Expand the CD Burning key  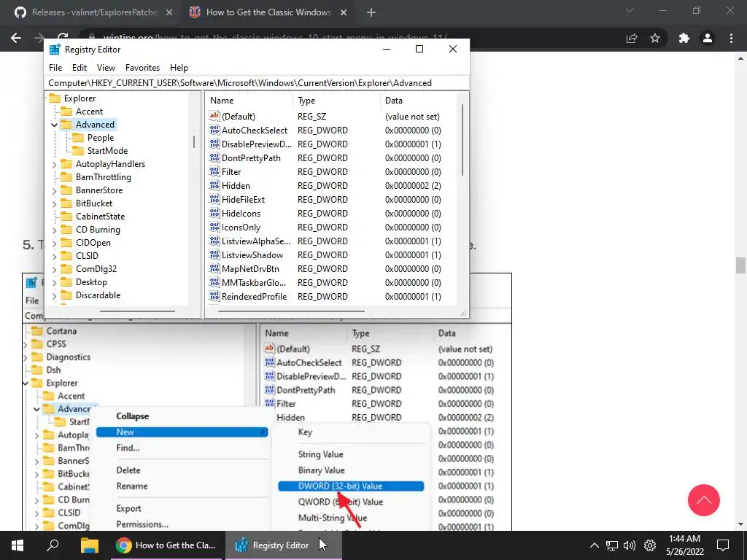[x=54, y=230]
